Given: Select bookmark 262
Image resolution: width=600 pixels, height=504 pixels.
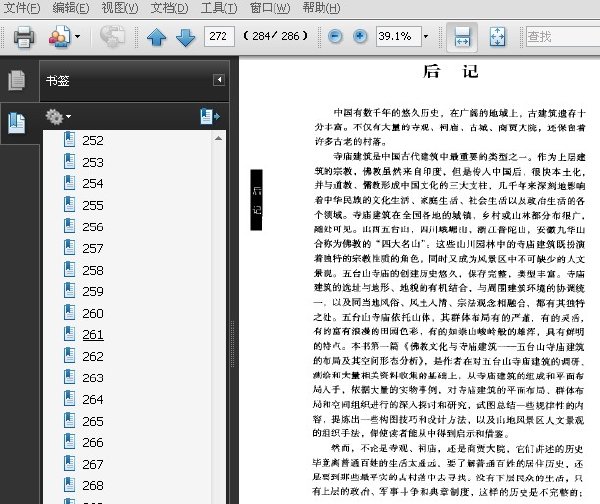Looking at the screenshot, I should (93, 357).
